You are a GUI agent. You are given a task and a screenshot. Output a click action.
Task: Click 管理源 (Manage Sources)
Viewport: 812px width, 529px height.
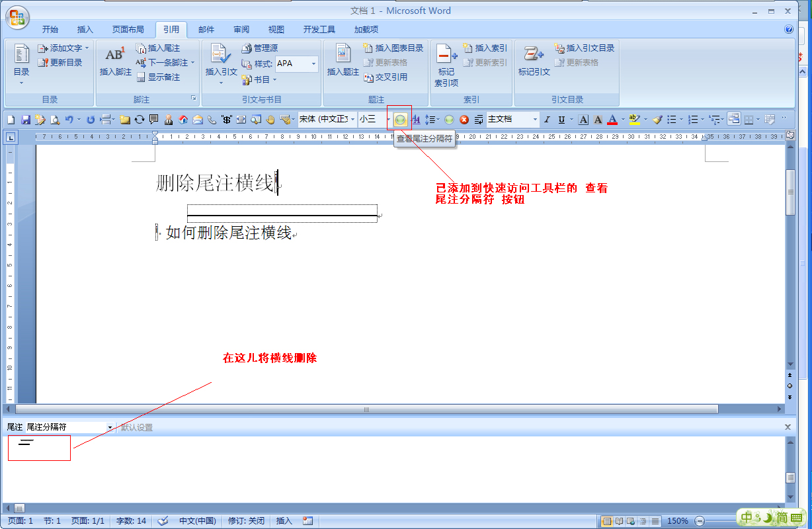(259, 48)
